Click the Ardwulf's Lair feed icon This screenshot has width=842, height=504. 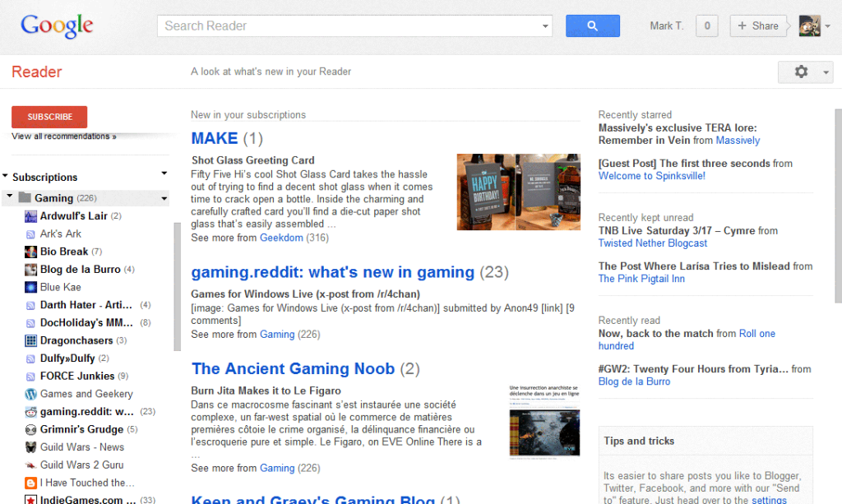[30, 216]
